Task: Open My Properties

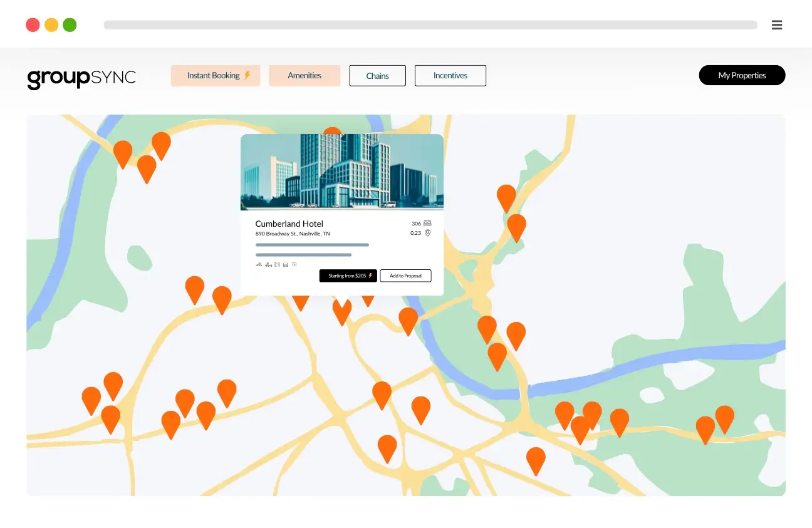Action: pos(742,75)
